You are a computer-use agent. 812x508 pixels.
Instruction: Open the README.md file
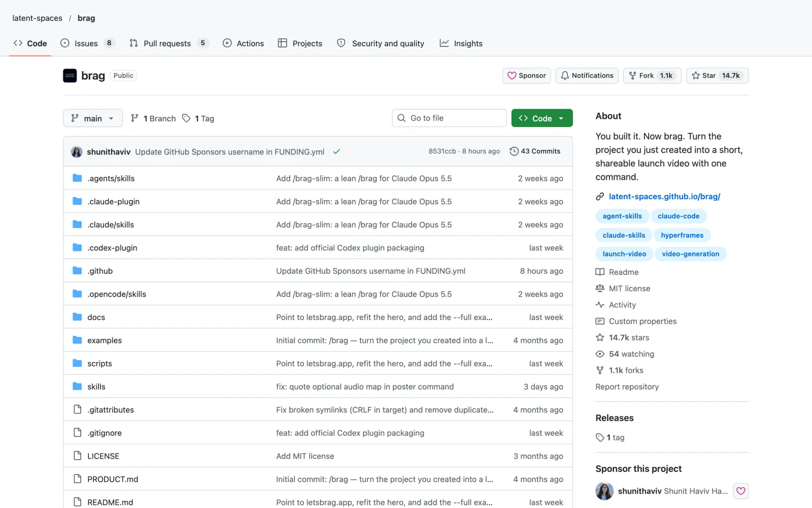click(110, 502)
